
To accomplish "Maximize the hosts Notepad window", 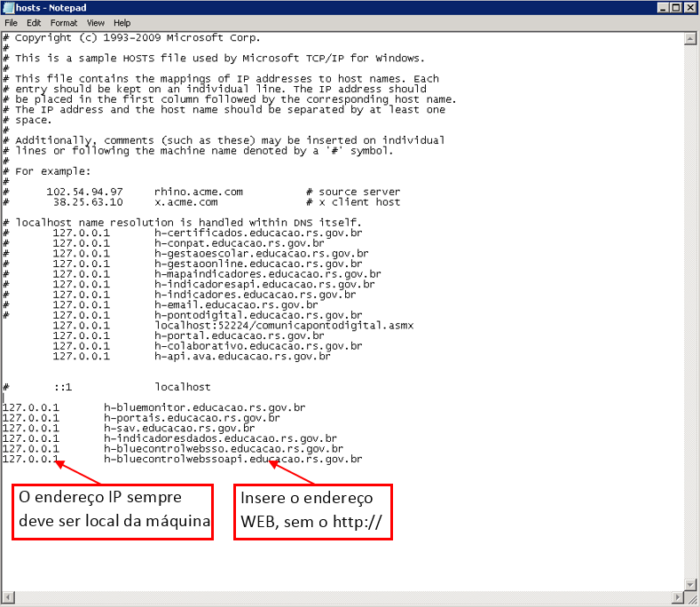I will coord(676,8).
